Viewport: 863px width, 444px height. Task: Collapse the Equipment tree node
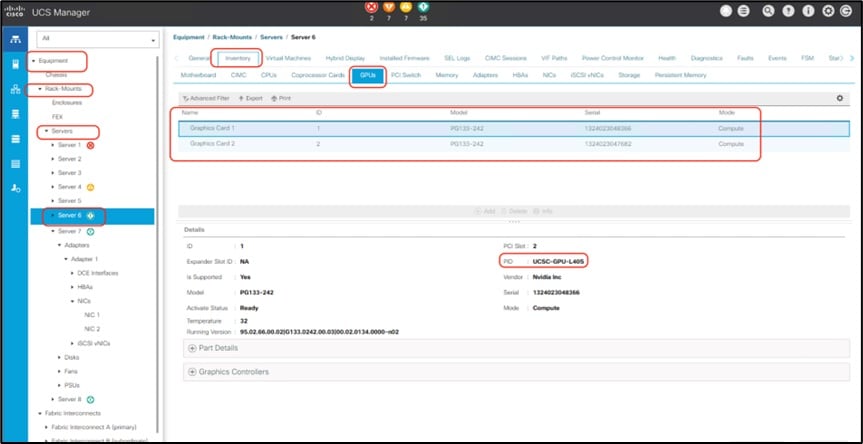click(34, 61)
